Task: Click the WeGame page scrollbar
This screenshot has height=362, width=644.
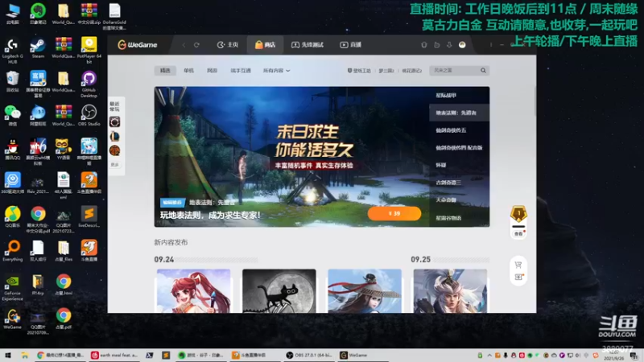Action: (535, 101)
